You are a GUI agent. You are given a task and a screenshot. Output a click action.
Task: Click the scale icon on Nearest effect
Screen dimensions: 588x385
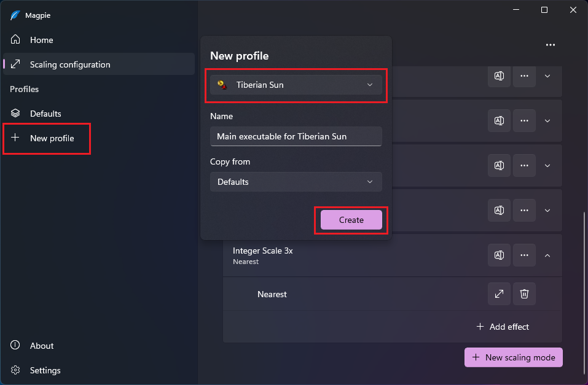(x=499, y=294)
